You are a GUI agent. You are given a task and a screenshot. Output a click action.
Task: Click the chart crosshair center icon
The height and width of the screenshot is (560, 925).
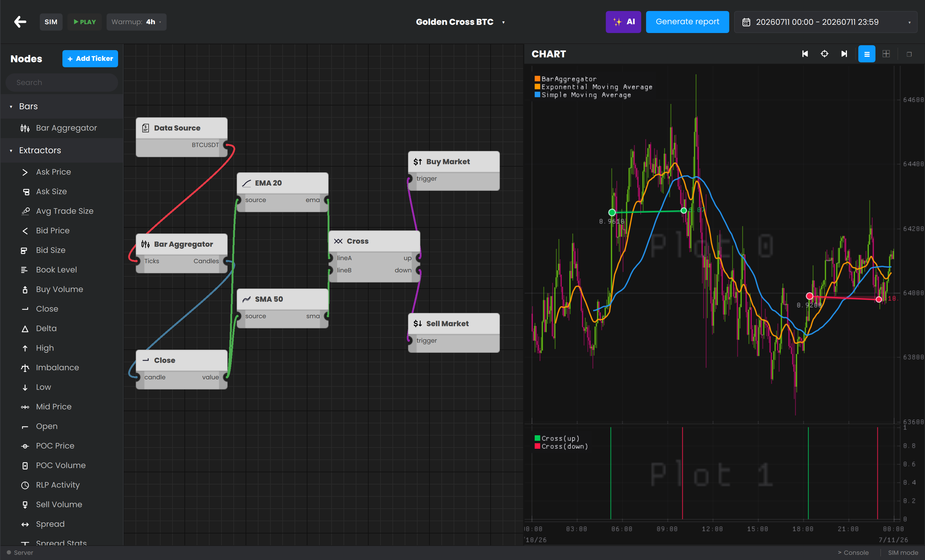point(824,54)
